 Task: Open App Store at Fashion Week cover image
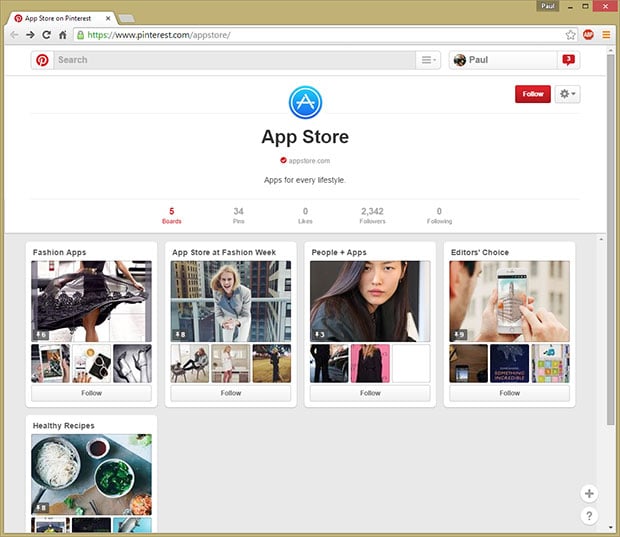231,301
